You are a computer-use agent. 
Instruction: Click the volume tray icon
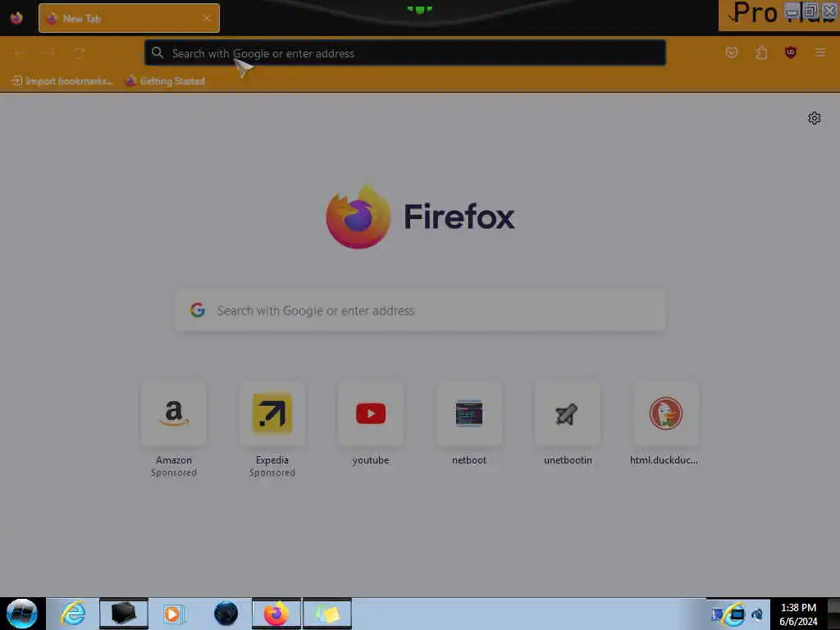click(x=757, y=614)
